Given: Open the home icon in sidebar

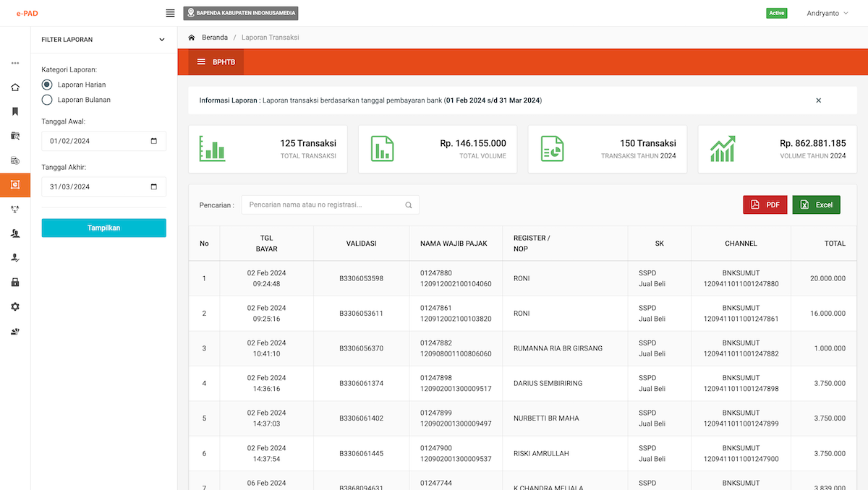Looking at the screenshot, I should tap(15, 87).
